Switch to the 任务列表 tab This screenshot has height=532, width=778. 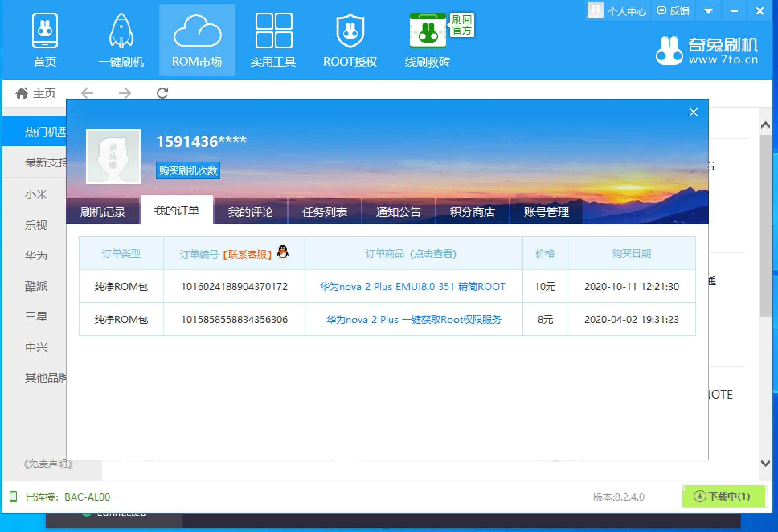point(325,212)
